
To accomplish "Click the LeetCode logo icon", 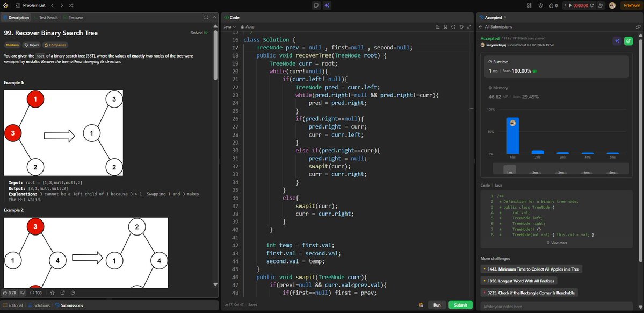I will 5,5.
